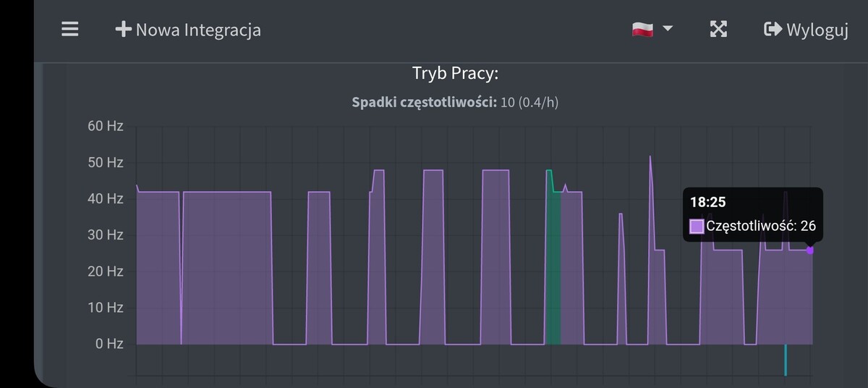Click the 18:25 time in the tooltip

click(707, 203)
